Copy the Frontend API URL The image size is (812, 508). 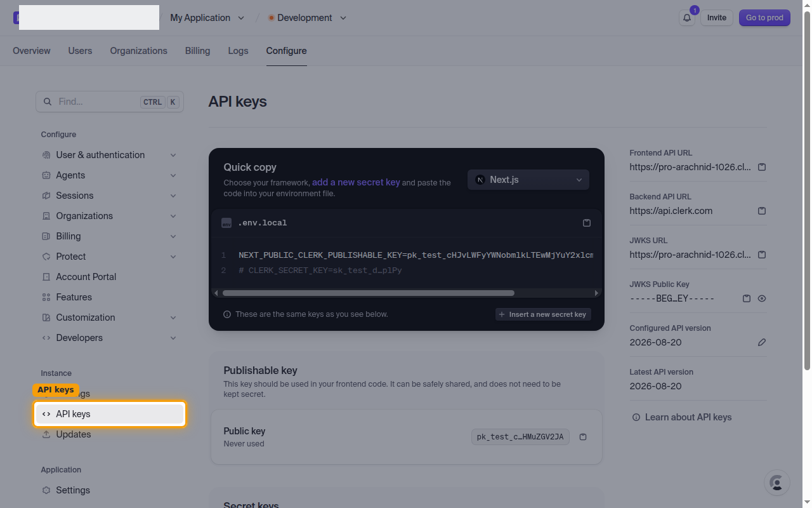(x=762, y=167)
